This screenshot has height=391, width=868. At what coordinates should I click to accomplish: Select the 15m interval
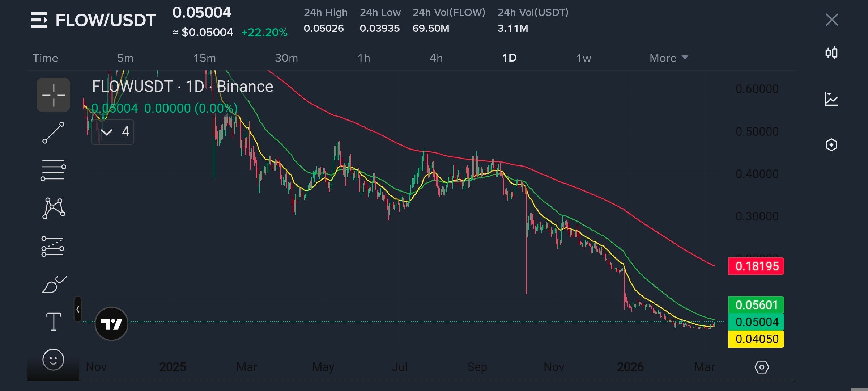(x=204, y=58)
